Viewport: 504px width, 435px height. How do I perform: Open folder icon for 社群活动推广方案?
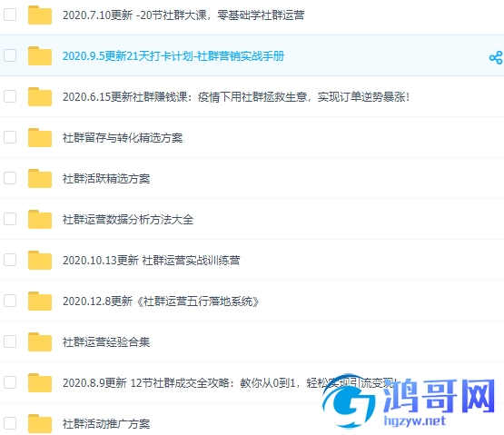(40, 423)
